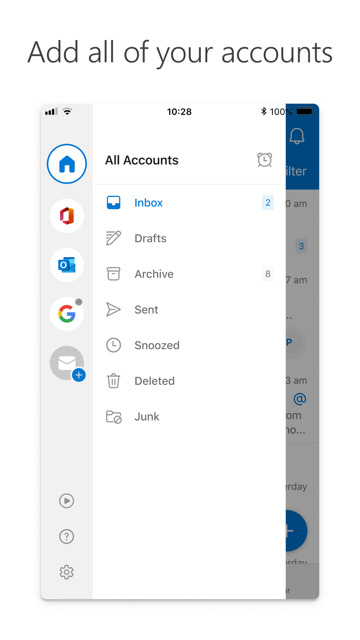Tap the Inbox unread count badge 2
The height and width of the screenshot is (640, 360).
pos(268,202)
